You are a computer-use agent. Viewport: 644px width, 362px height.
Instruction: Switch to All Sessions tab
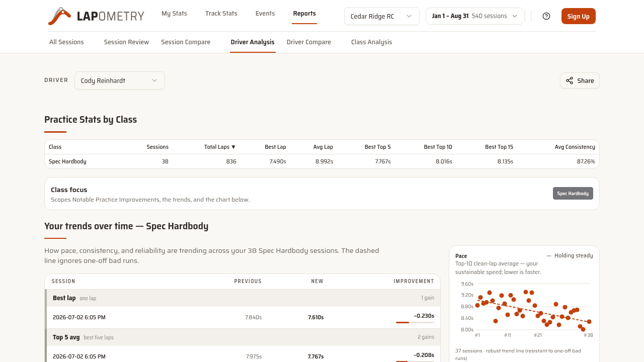pyautogui.click(x=66, y=42)
